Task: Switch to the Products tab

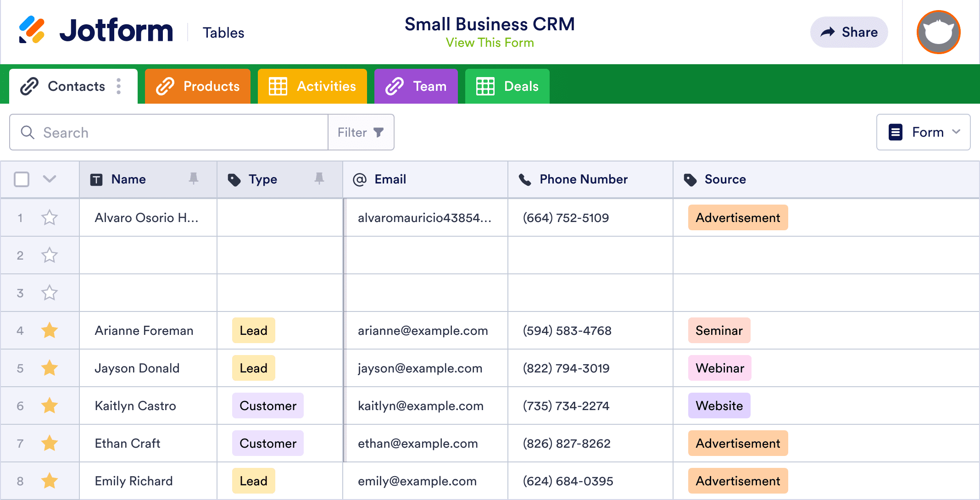Action: pos(198,86)
